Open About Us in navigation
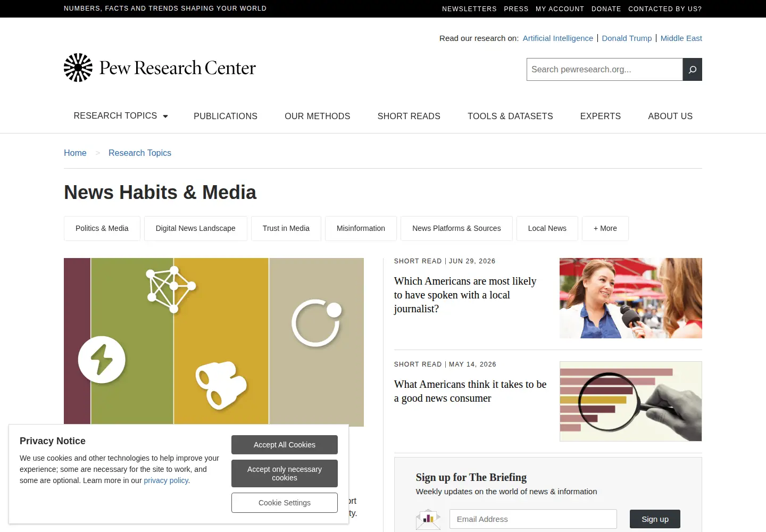766x532 pixels. (670, 116)
